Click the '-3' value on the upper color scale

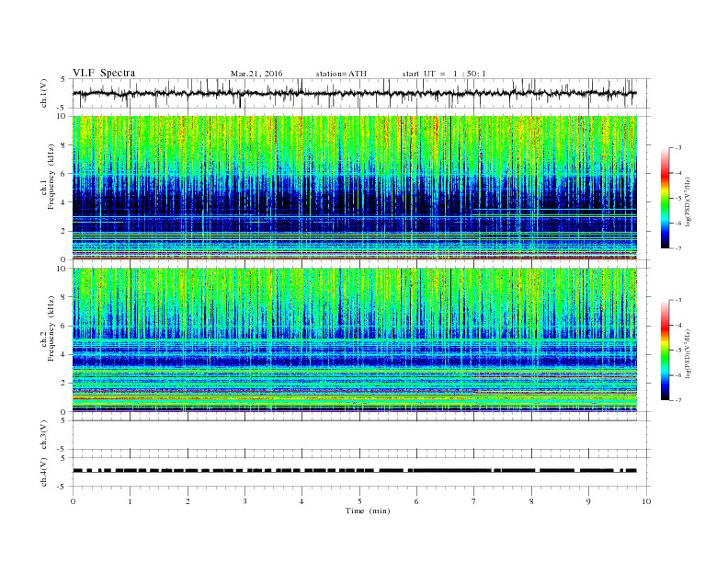click(x=677, y=148)
